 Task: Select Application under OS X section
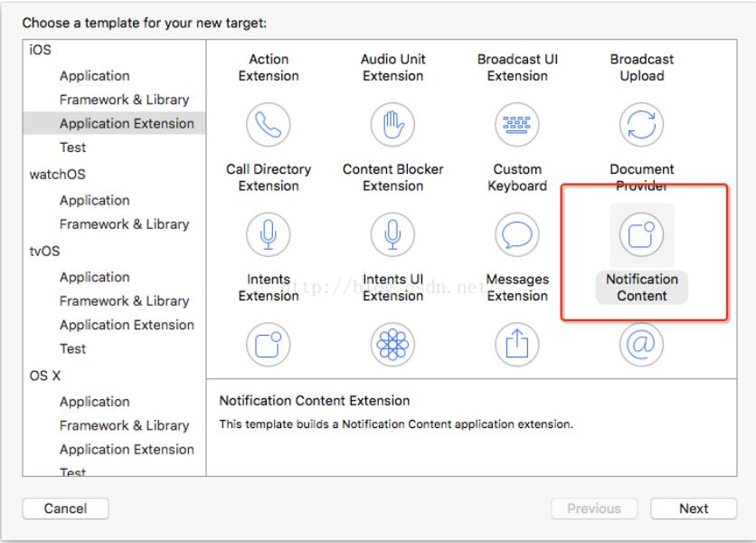pyautogui.click(x=94, y=402)
